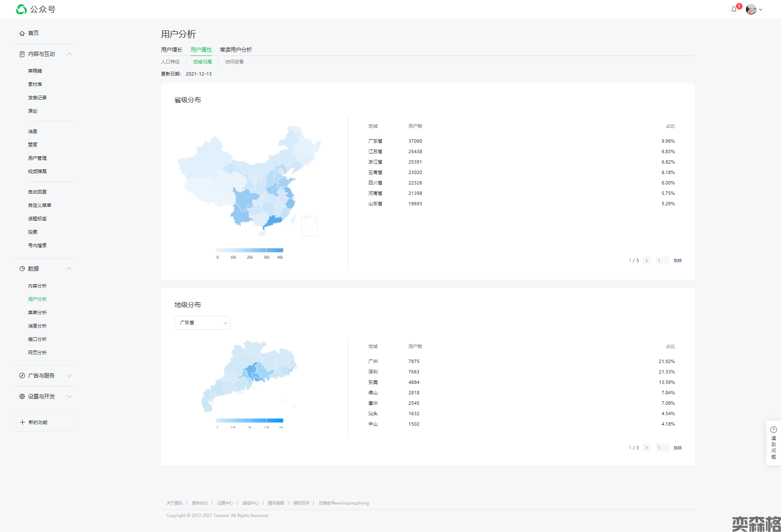The height and width of the screenshot is (532, 781).
Task: Collapse the 内容与互动 section chevron
Action: (69, 54)
